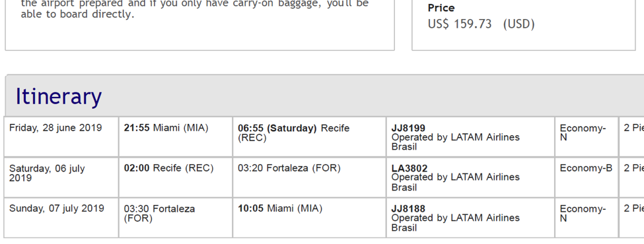Click the 02:00 Recife (REC) departure cell
The height and width of the screenshot is (244, 644).
(176, 177)
